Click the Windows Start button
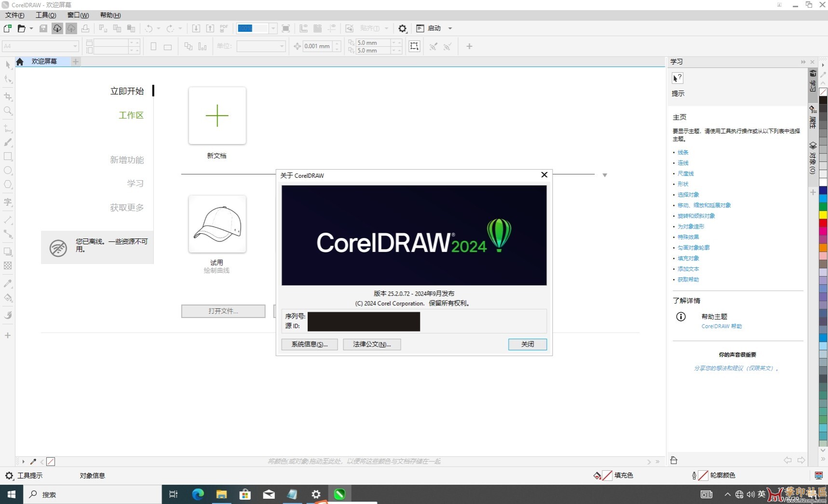The image size is (828, 504). click(12, 494)
